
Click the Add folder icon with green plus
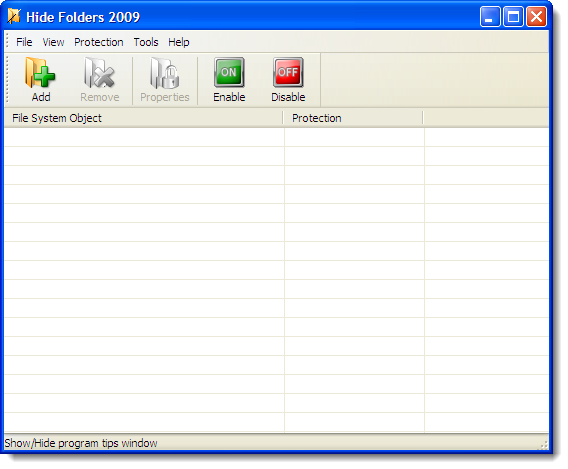pos(40,73)
